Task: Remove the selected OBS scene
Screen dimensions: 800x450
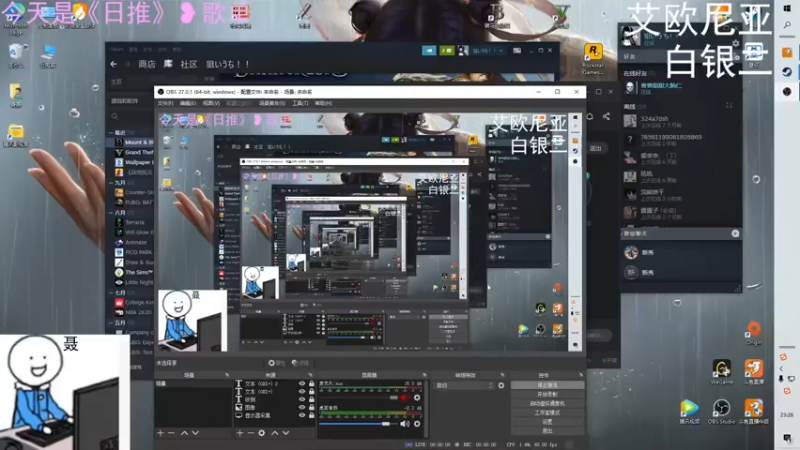Action: tap(171, 433)
